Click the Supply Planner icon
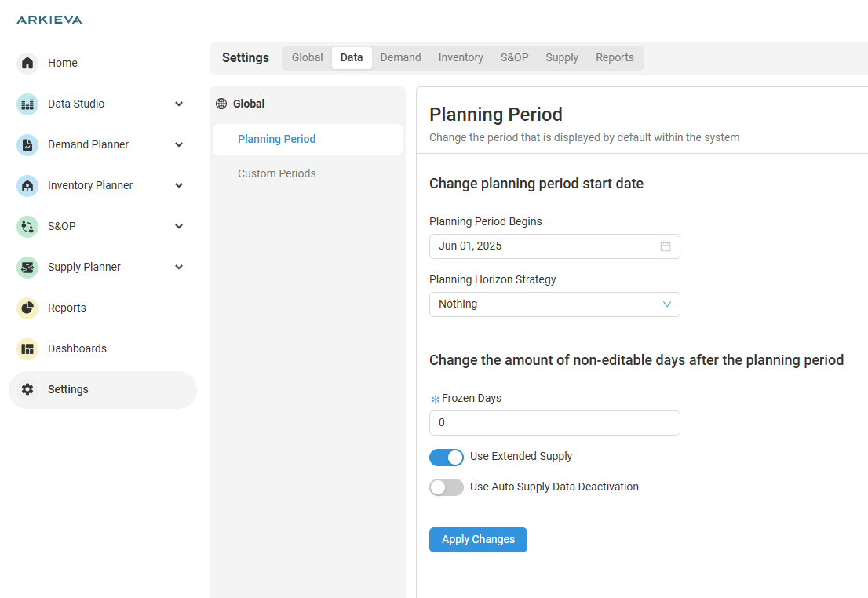868x598 pixels. (27, 267)
